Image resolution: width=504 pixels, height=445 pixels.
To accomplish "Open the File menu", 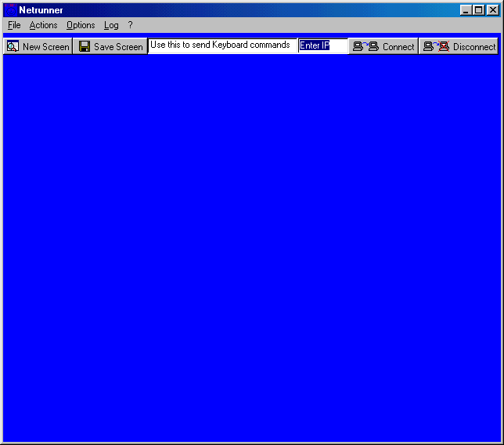I will [x=14, y=25].
